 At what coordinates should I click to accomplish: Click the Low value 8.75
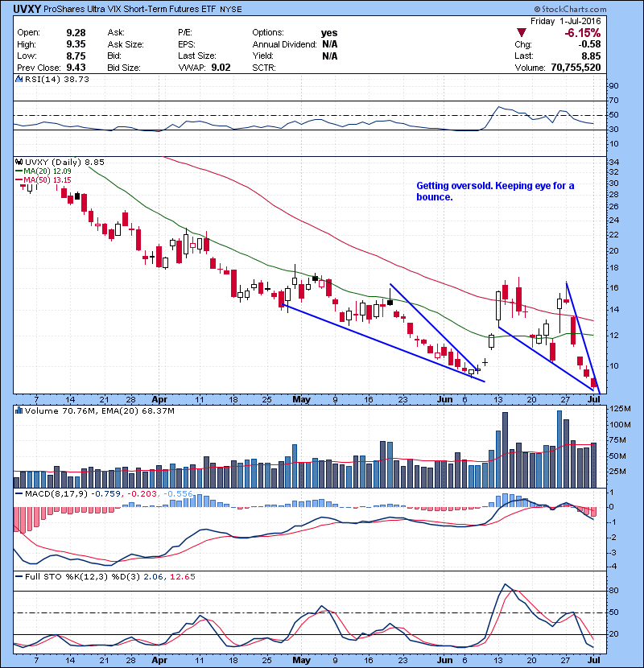(76, 56)
